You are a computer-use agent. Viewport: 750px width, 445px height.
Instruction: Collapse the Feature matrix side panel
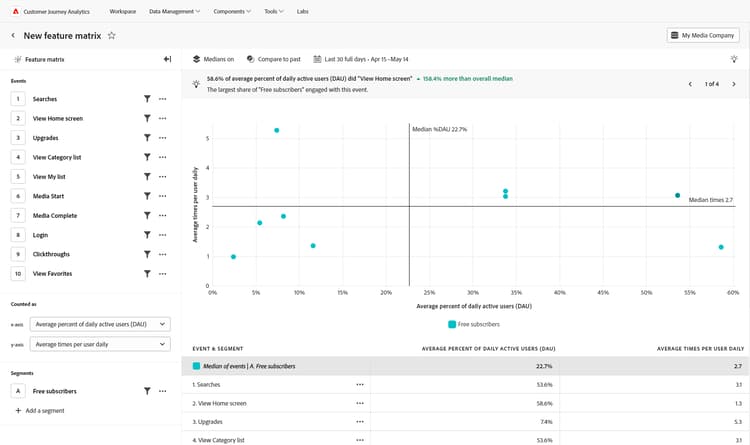coord(167,59)
